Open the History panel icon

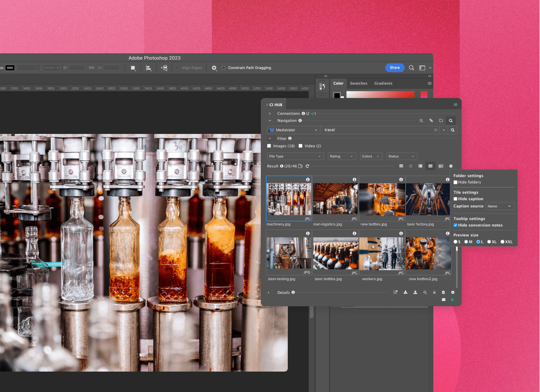322,86
